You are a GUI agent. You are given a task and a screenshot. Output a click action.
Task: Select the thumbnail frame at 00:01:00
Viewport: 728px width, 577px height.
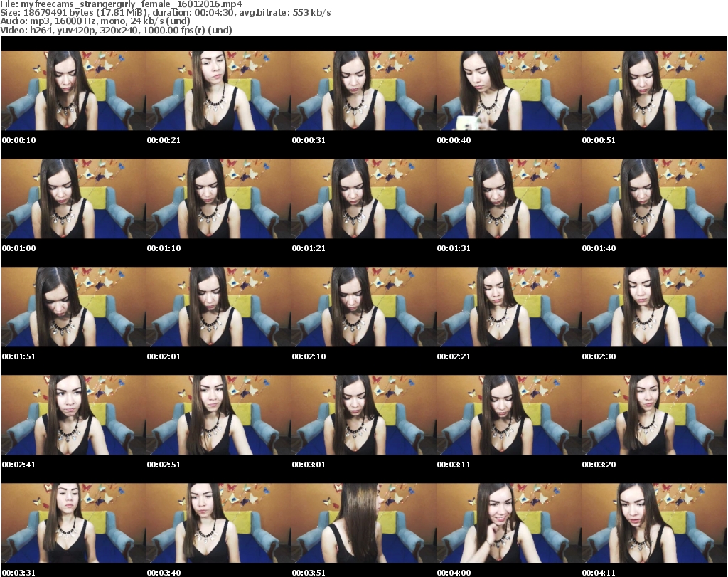(74, 198)
